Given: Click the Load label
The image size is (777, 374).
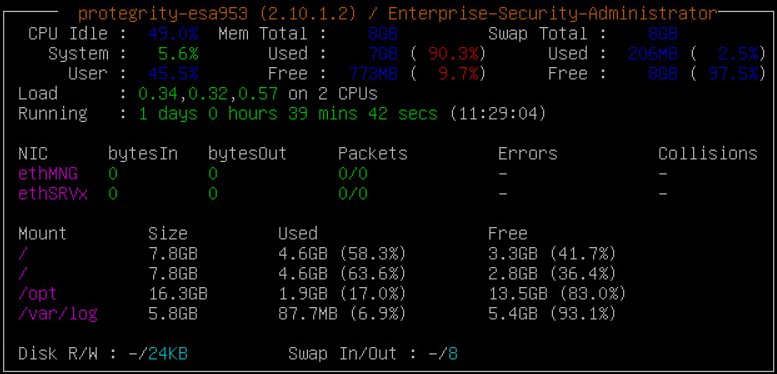Looking at the screenshot, I should tap(38, 94).
